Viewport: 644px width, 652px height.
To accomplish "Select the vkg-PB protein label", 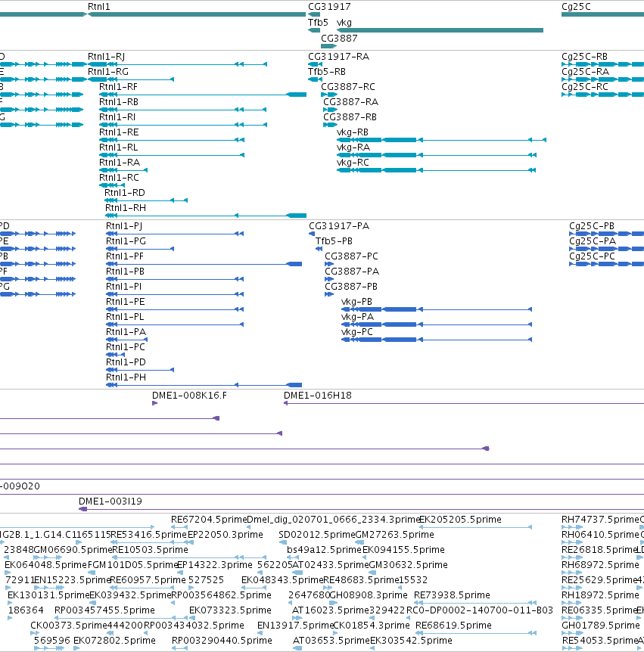I will coord(356,302).
